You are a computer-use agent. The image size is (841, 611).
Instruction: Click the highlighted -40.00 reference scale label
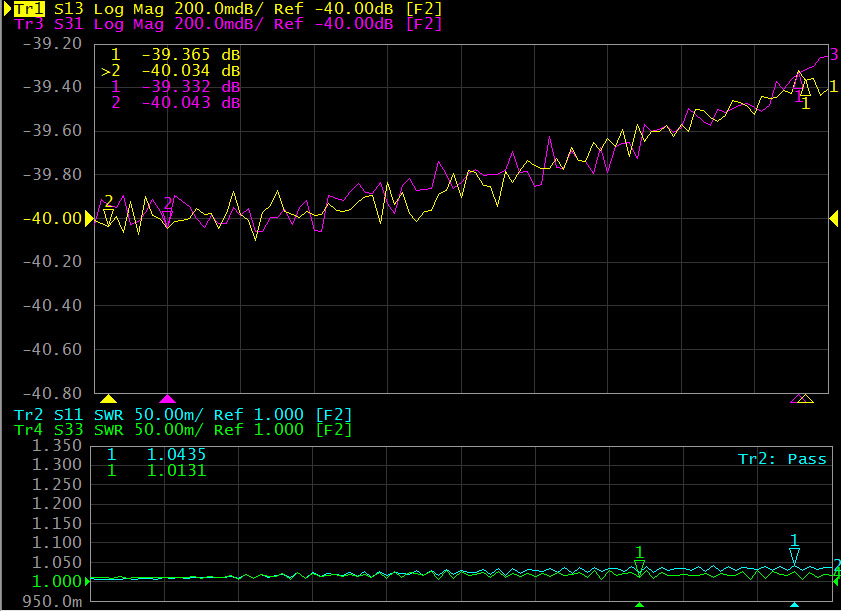53,219
